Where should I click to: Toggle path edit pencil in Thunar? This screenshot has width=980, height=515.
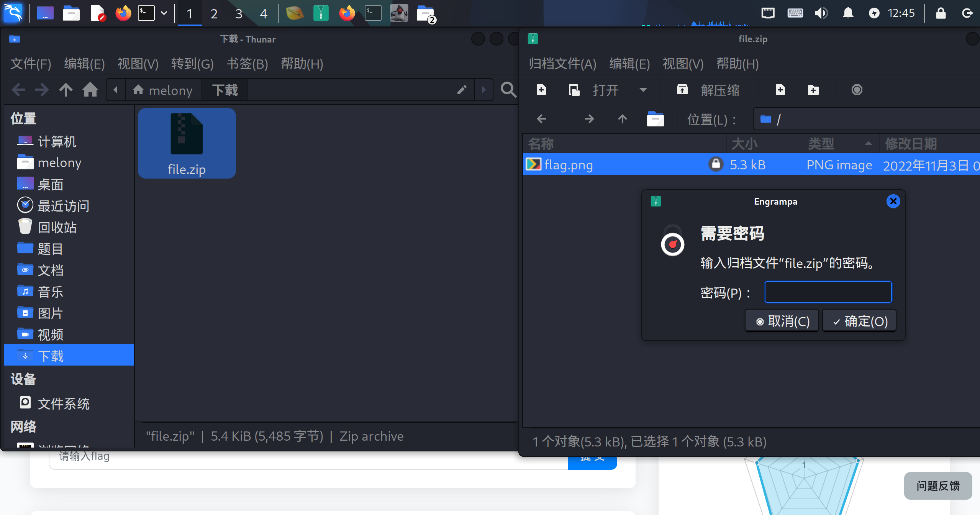click(x=462, y=90)
